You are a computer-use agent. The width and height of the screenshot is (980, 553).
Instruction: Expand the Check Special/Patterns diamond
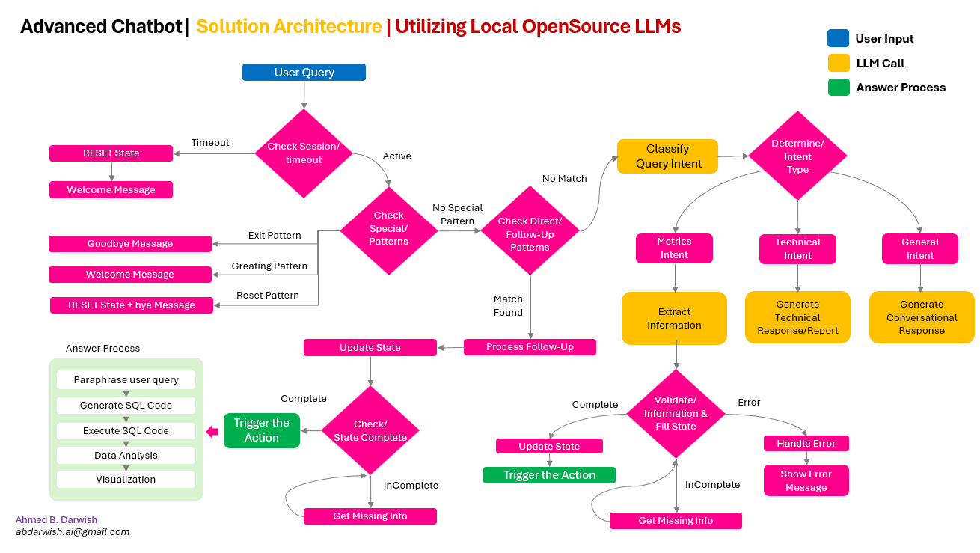click(x=388, y=230)
